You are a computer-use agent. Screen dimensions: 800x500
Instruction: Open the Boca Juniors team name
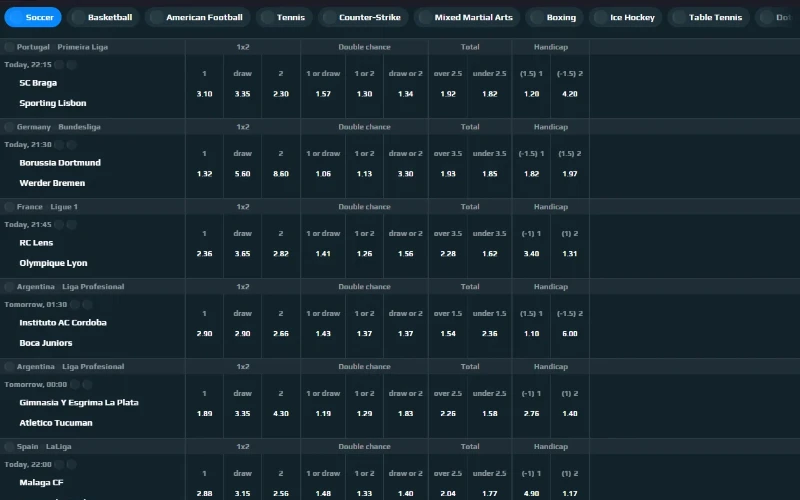(46, 343)
